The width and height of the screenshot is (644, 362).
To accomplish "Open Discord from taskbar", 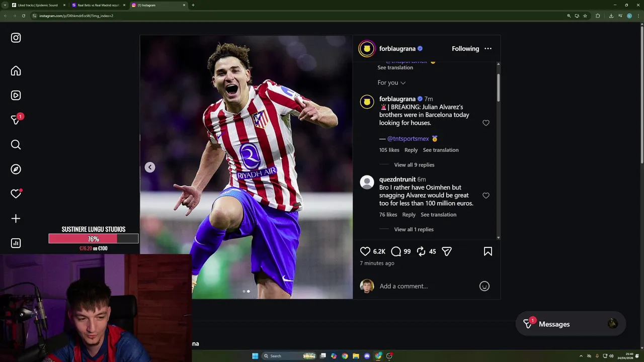I will [367, 356].
